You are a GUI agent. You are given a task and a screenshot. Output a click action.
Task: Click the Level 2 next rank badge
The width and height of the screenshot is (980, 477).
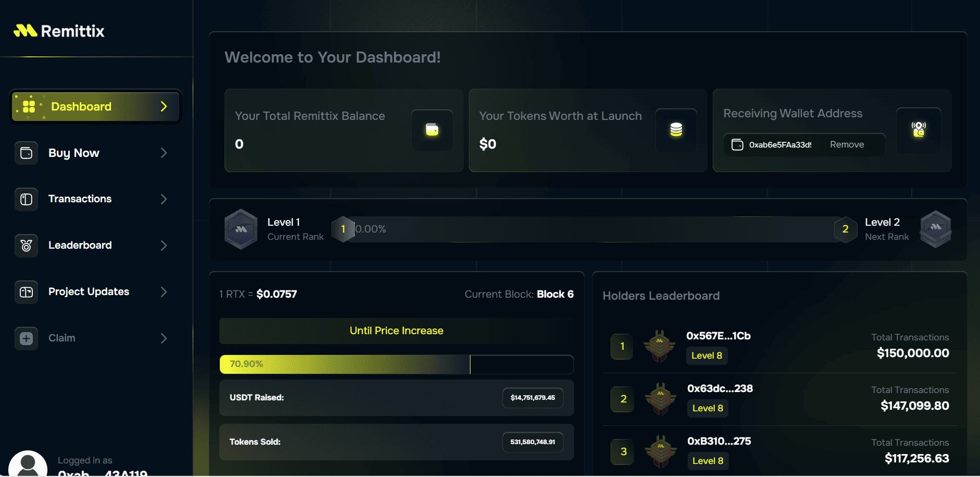point(935,229)
